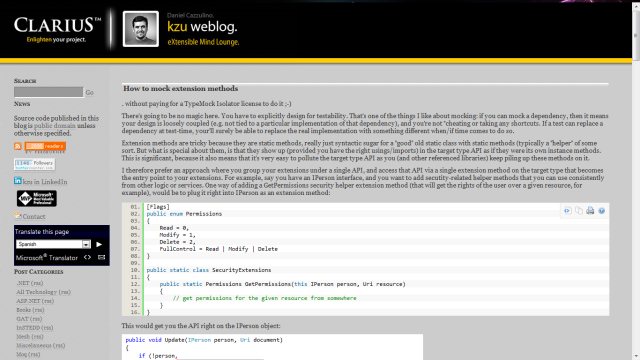The height and width of the screenshot is (360, 640).
Task: Click the GetPermissions method signature line
Action: click(x=282, y=284)
